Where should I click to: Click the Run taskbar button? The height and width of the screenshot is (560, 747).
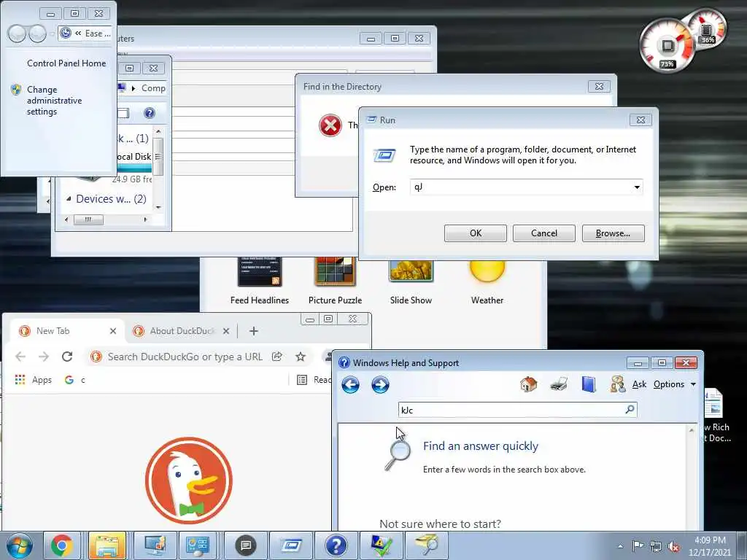tap(291, 545)
